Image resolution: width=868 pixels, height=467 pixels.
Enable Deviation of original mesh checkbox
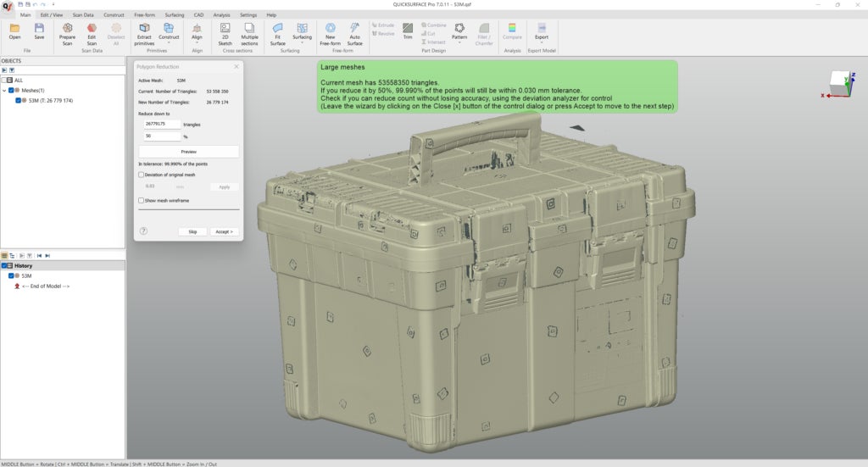coord(141,175)
